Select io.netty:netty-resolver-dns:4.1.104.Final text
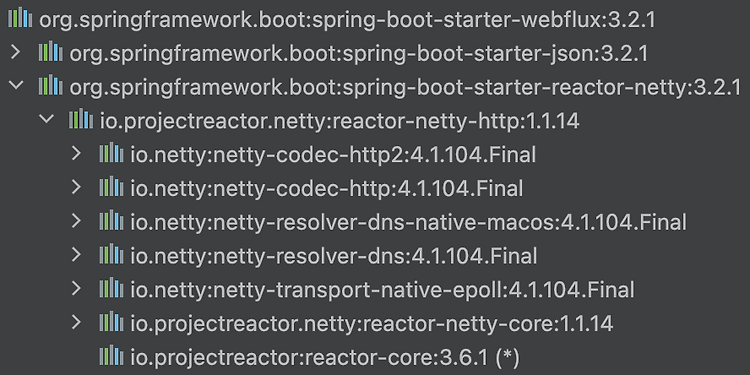The height and width of the screenshot is (375, 750). click(x=334, y=256)
